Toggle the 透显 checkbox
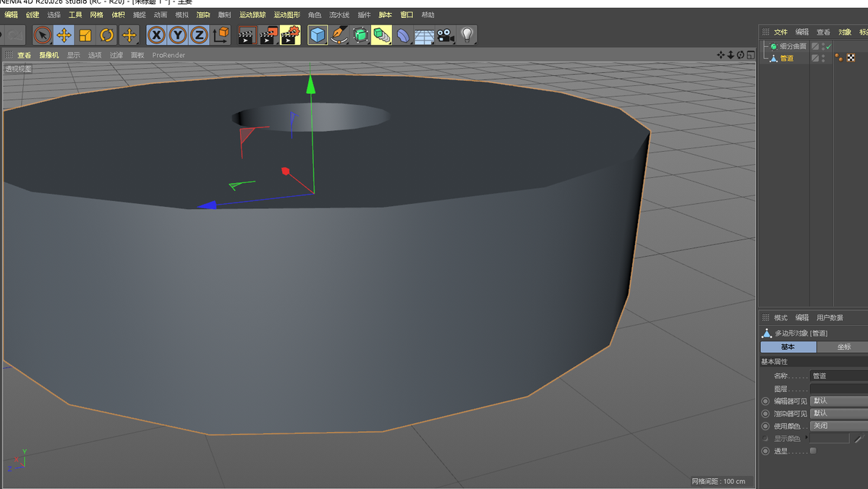The height and width of the screenshot is (489, 868). [x=813, y=451]
